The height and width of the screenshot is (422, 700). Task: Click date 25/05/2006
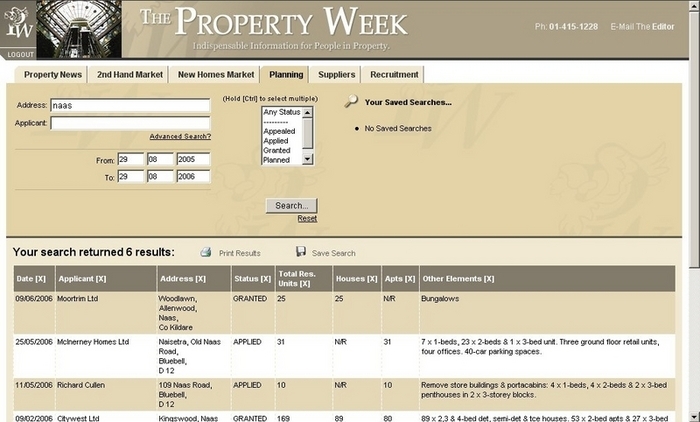(x=34, y=342)
